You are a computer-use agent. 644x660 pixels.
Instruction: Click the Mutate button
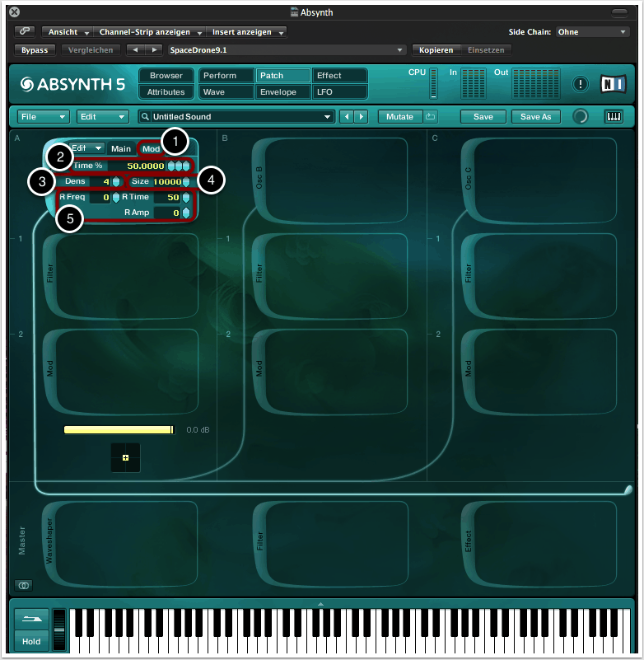[400, 116]
